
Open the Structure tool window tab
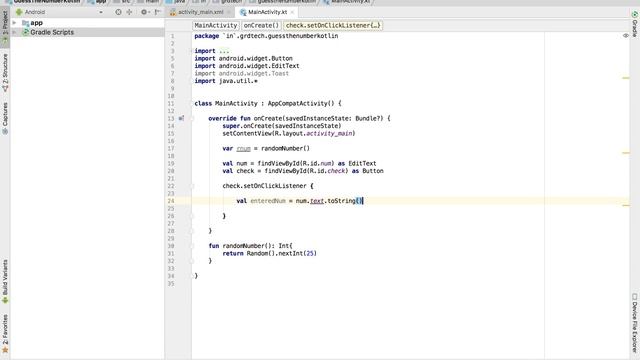[x=5, y=73]
